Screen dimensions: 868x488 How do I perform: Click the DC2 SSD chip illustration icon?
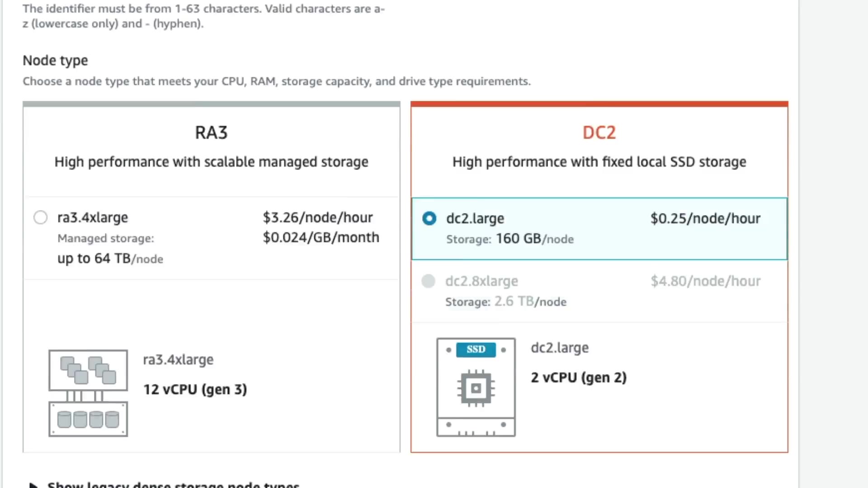click(476, 388)
